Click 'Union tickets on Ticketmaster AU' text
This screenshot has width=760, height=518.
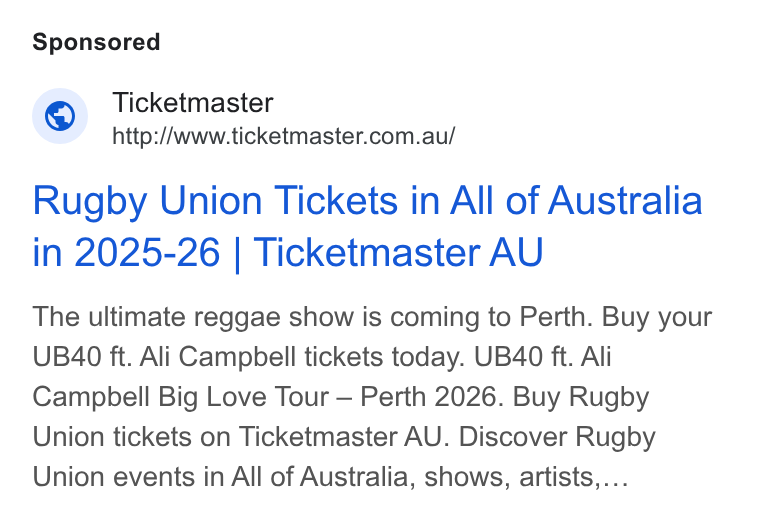coord(238,437)
